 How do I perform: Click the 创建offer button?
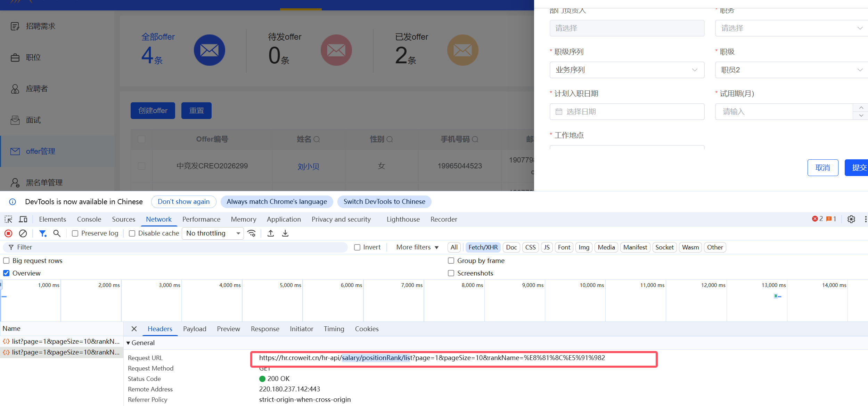[x=153, y=111]
